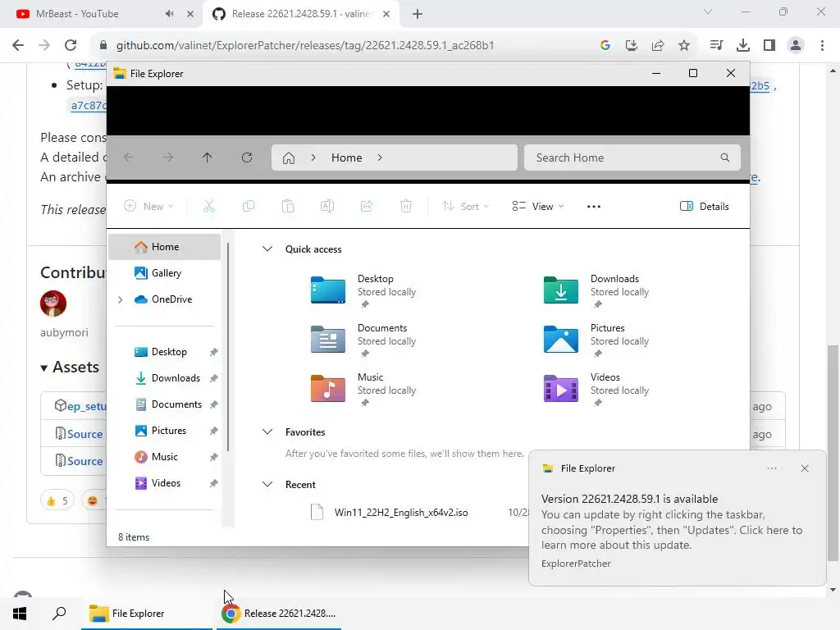The image size is (840, 630).
Task: Open a new Chrome tab
Action: tap(418, 14)
